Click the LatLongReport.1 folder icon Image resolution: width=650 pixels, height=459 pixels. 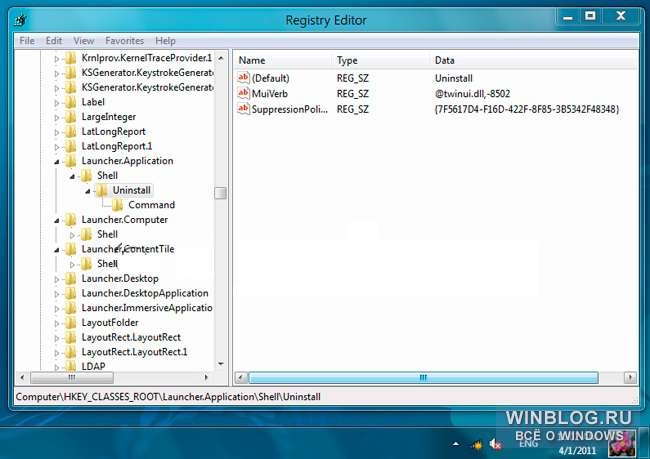coord(71,146)
